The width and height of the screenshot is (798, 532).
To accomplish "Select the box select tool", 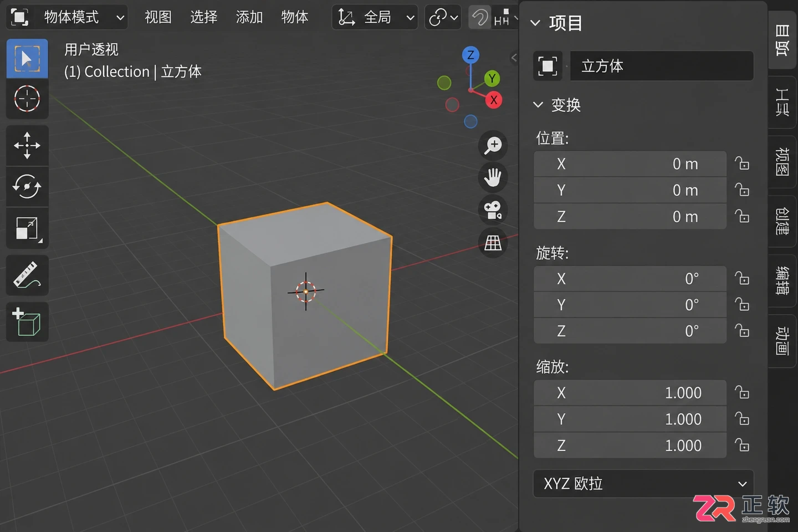I will coord(27,59).
